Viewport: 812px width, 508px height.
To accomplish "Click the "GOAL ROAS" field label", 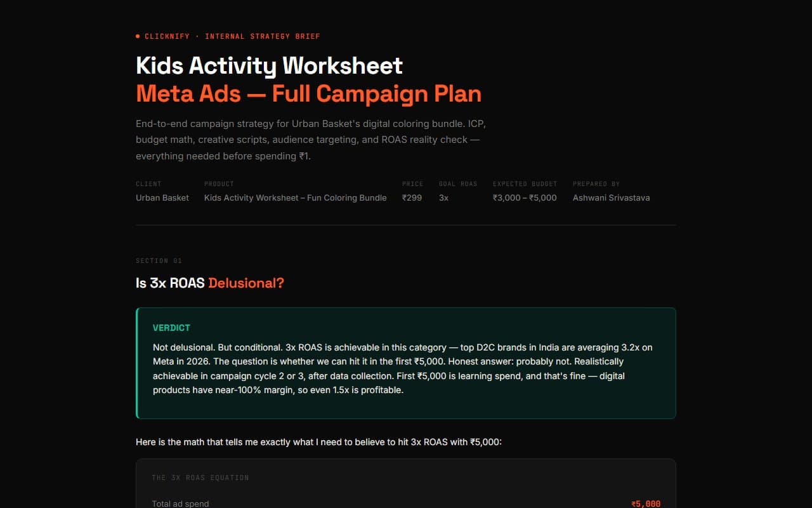I will (458, 184).
